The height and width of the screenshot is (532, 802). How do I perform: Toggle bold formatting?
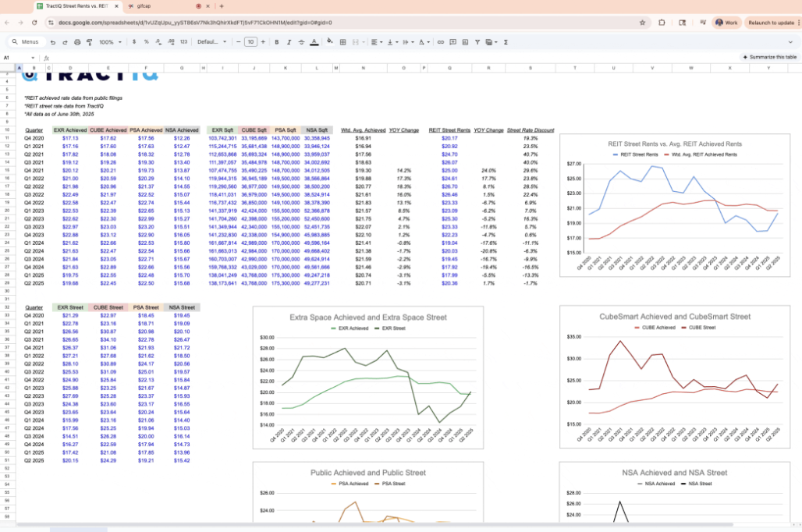pos(278,42)
